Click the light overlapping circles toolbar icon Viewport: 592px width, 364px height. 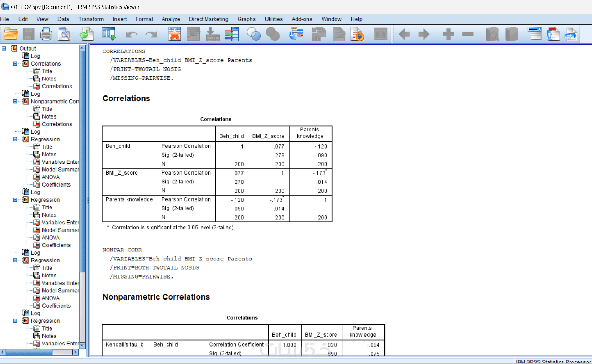point(254,34)
